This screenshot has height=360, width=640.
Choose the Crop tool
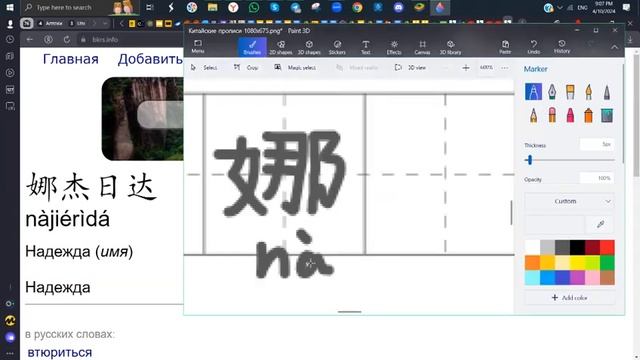tap(246, 68)
